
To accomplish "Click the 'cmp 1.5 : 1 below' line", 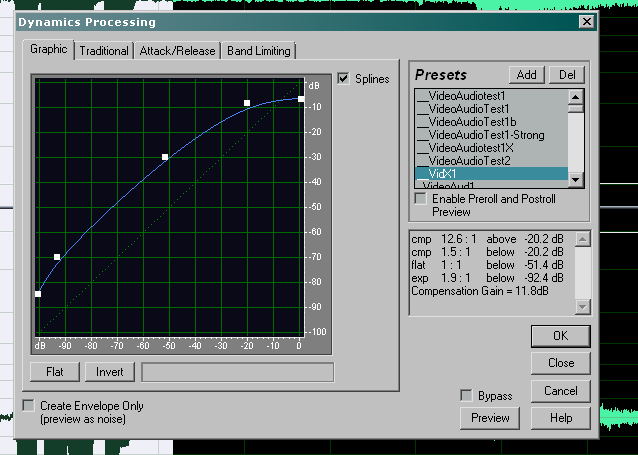I will click(x=487, y=252).
